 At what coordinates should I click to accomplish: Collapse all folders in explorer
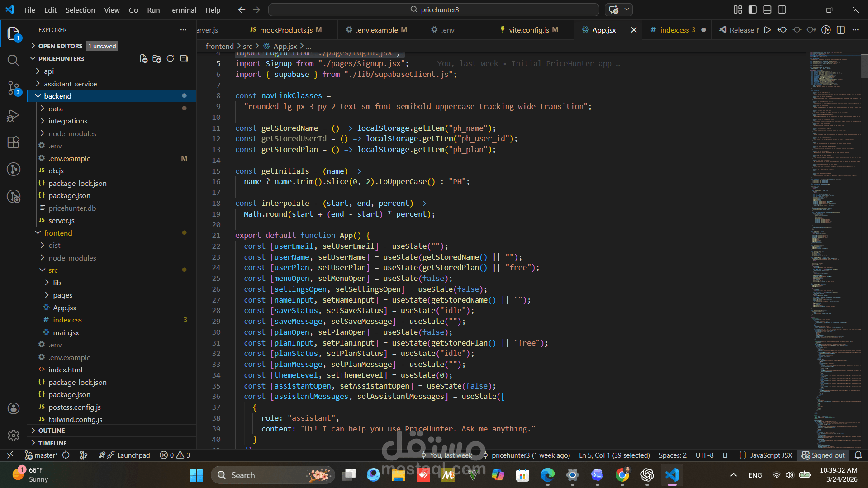point(184,59)
